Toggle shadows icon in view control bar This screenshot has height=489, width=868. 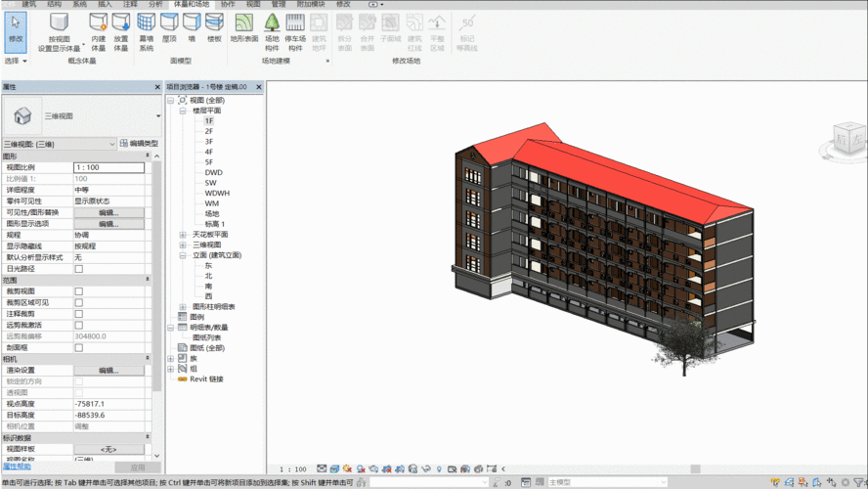tap(361, 468)
